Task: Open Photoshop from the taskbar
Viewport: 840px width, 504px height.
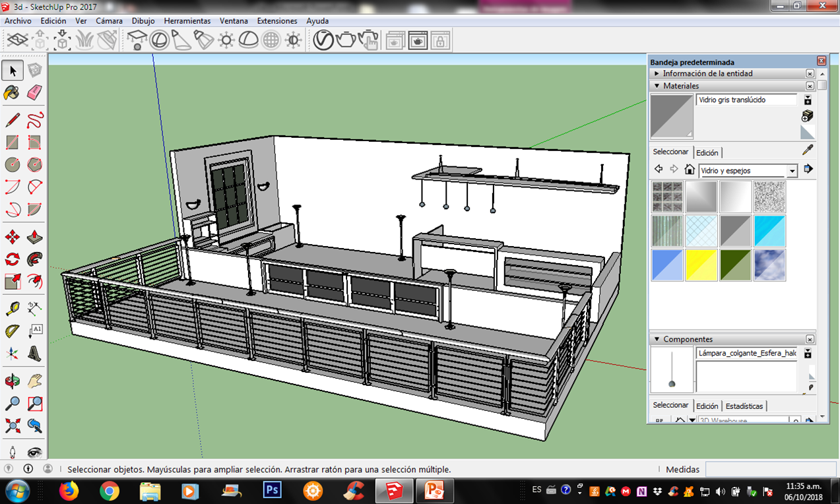Action: click(272, 491)
